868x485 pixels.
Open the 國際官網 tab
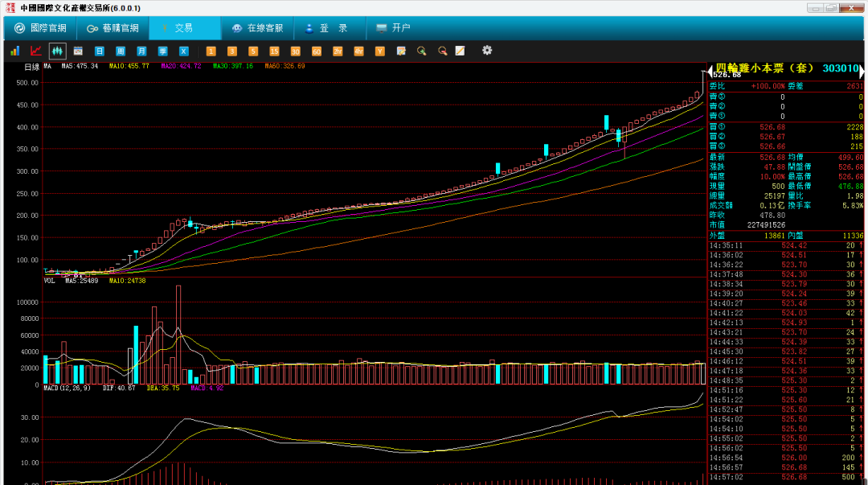(40, 27)
